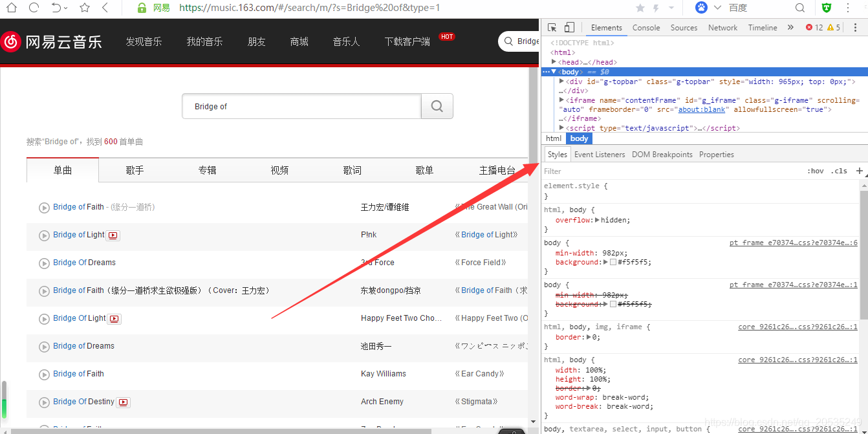
Task: Open 我的音乐 in the top navigation
Action: (x=204, y=41)
